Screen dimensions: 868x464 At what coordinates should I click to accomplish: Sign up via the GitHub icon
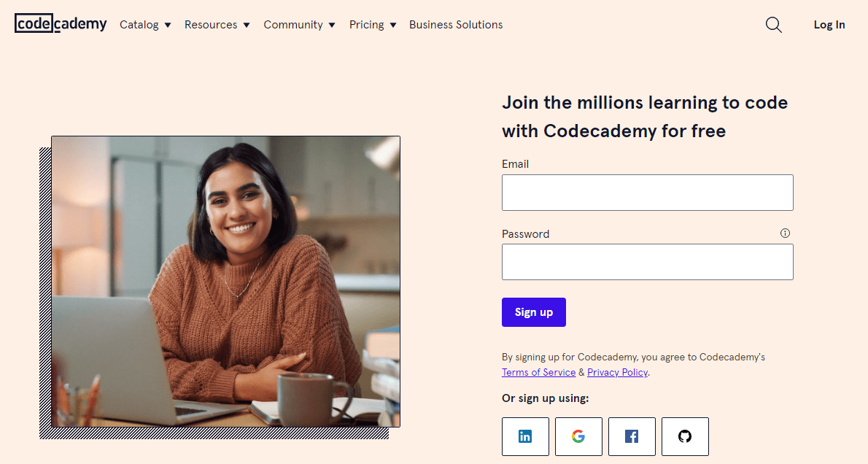(x=685, y=436)
